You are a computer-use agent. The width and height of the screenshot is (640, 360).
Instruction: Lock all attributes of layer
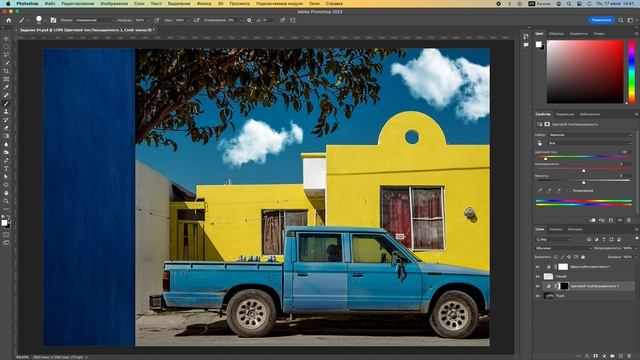583,257
